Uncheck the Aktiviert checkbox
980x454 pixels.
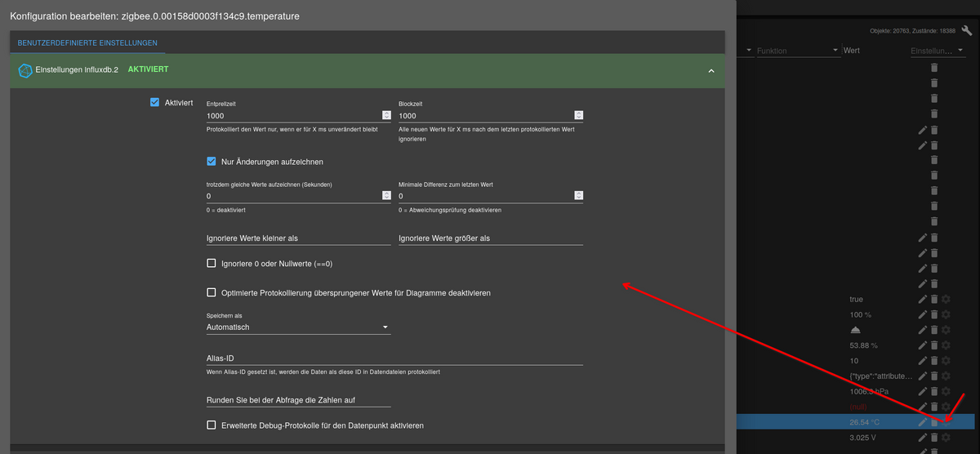point(154,102)
